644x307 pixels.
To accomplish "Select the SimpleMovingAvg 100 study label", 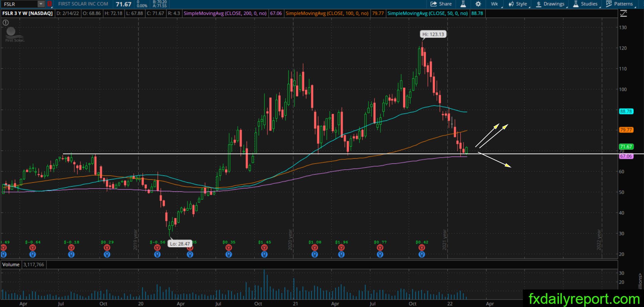I will (x=327, y=13).
